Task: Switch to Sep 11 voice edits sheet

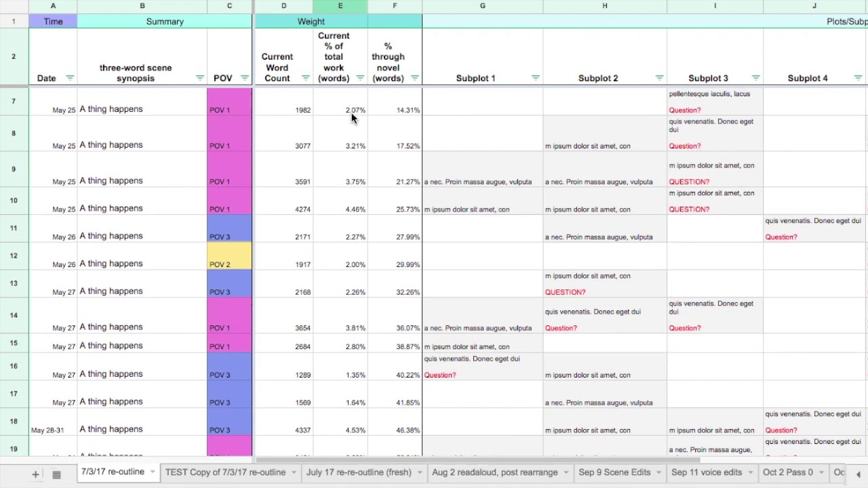Action: pyautogui.click(x=707, y=472)
